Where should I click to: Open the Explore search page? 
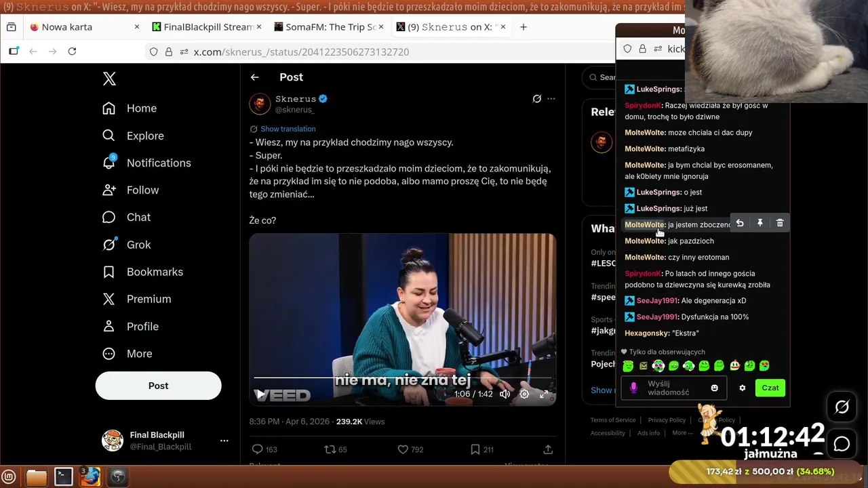[x=133, y=136]
